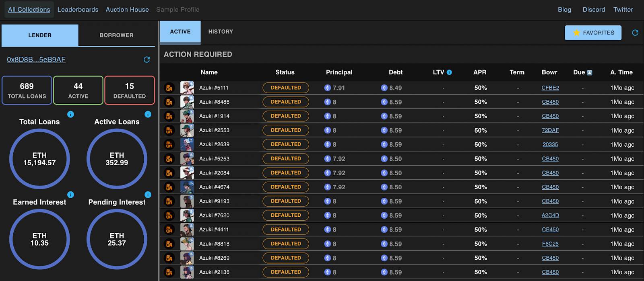Open the Earned Interest info icon
The height and width of the screenshot is (281, 644).
tap(70, 195)
